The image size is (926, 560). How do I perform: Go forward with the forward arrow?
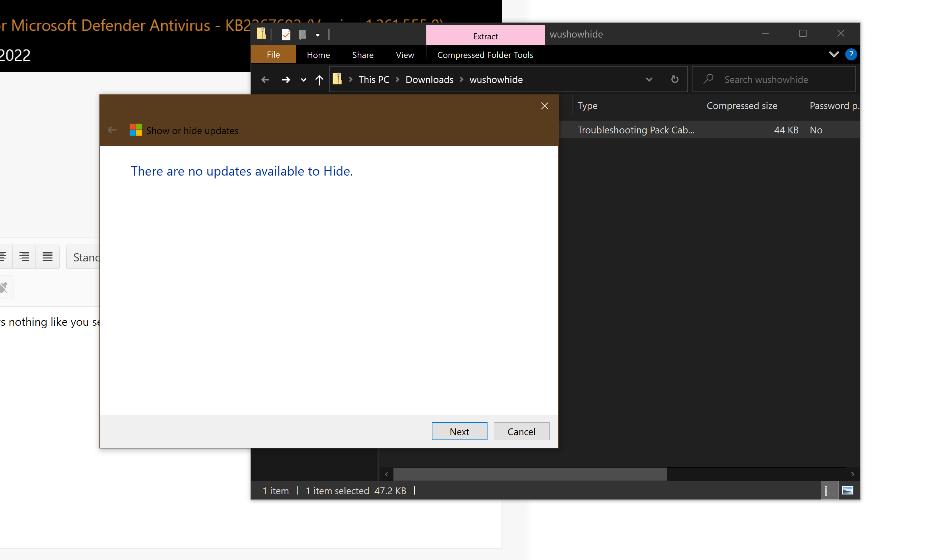point(286,80)
